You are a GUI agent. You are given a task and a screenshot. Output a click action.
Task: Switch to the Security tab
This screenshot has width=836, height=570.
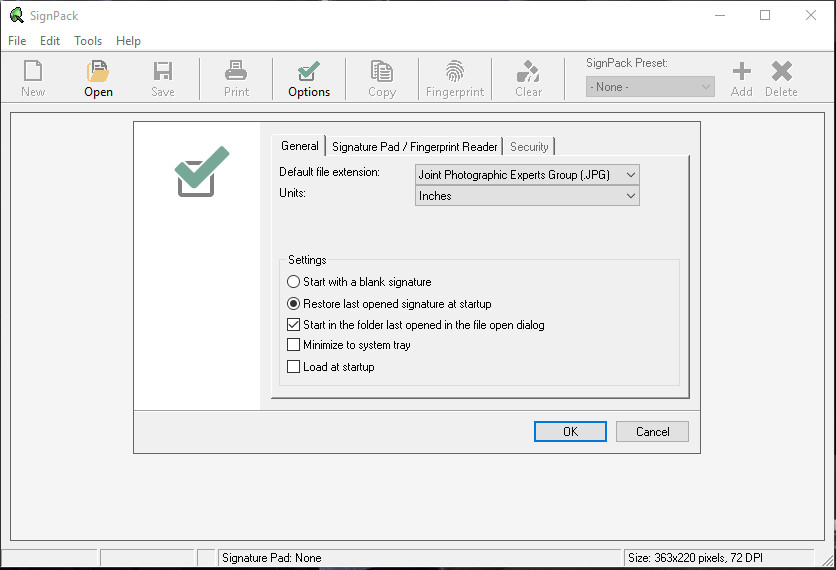pyautogui.click(x=529, y=147)
